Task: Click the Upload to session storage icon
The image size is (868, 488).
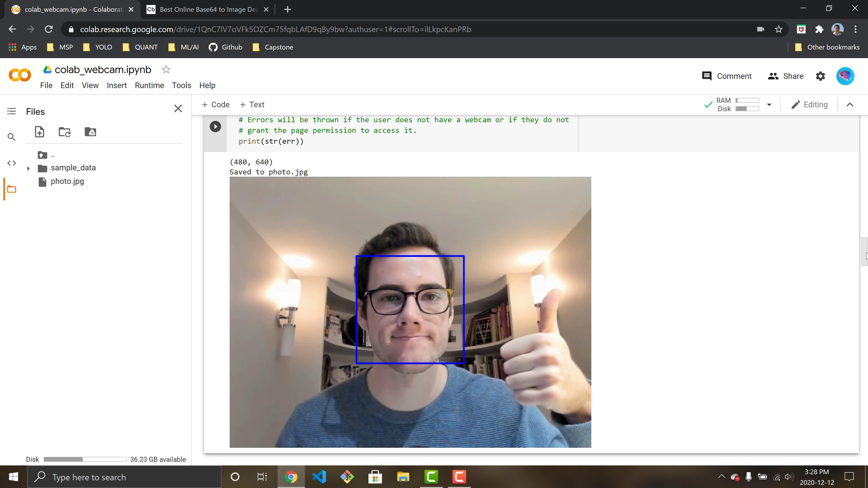Action: click(39, 132)
